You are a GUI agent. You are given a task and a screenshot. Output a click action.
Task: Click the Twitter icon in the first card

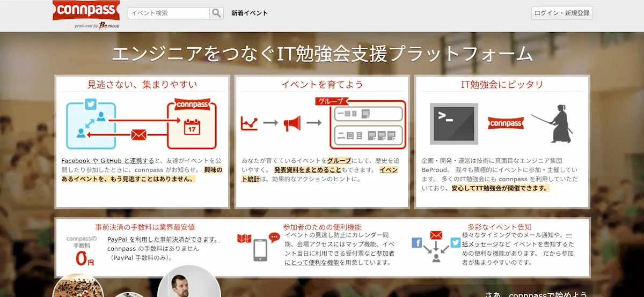91,105
